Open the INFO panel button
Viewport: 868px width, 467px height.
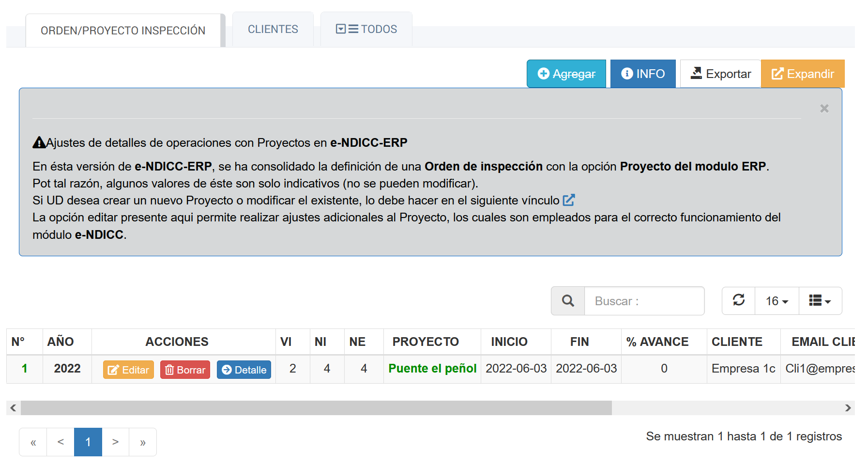(642, 74)
